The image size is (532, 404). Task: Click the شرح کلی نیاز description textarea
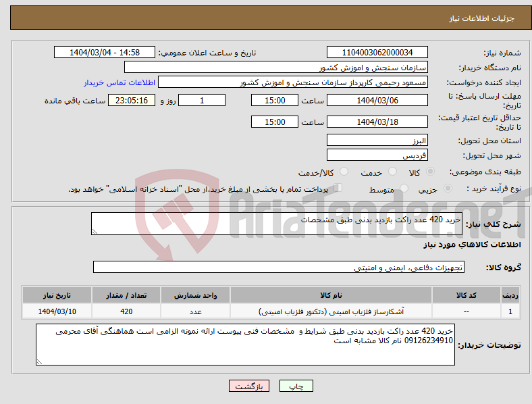click(277, 224)
